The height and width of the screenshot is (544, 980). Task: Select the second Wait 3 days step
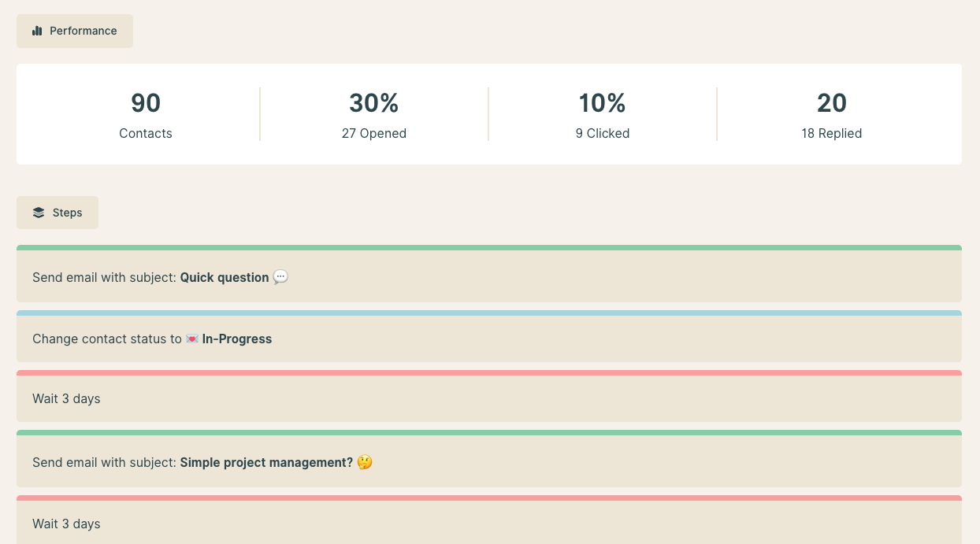pyautogui.click(x=66, y=524)
